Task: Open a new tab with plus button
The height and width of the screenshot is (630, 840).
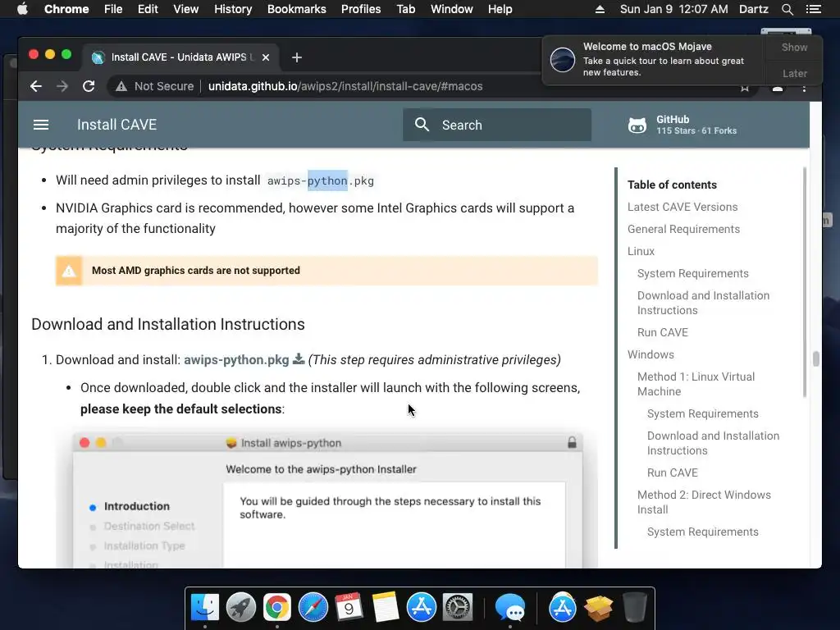Action: tap(297, 57)
